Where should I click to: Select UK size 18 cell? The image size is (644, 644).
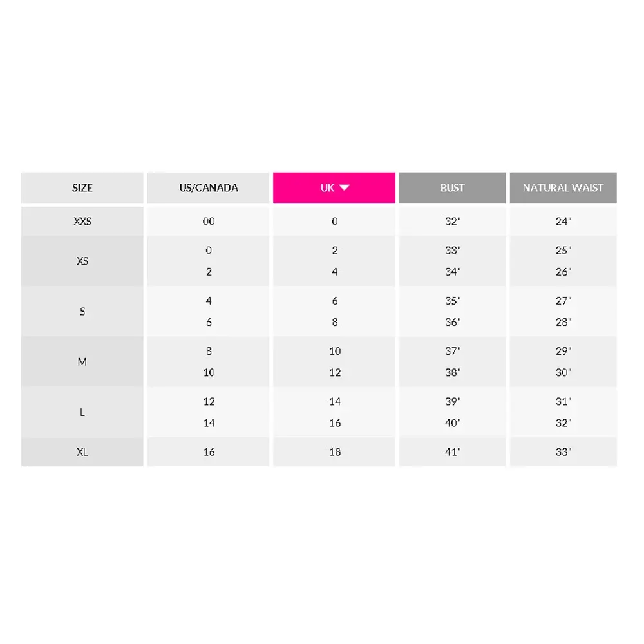click(x=334, y=452)
